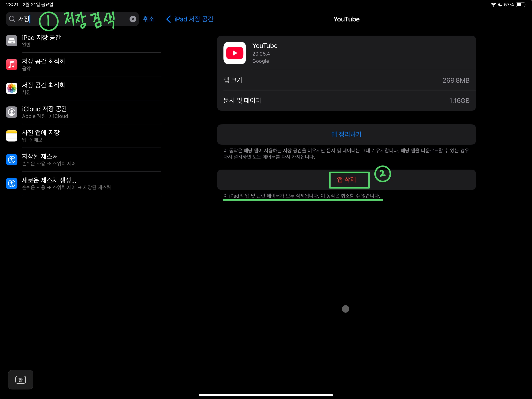The image size is (532, 399).
Task: Tap the iPad storage drive icon
Action: (x=11, y=41)
